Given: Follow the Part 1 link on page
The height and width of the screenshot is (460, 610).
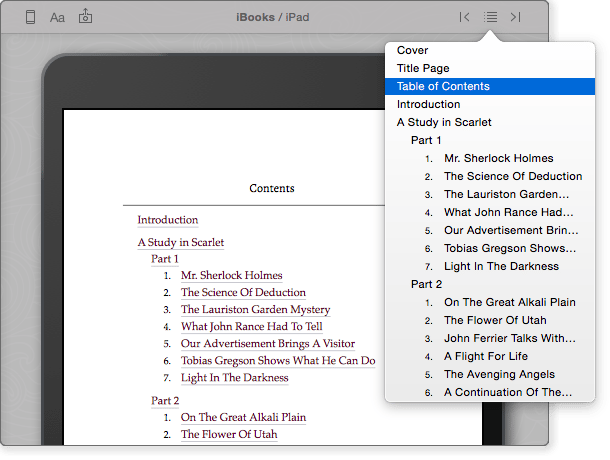Looking at the screenshot, I should pos(165,259).
